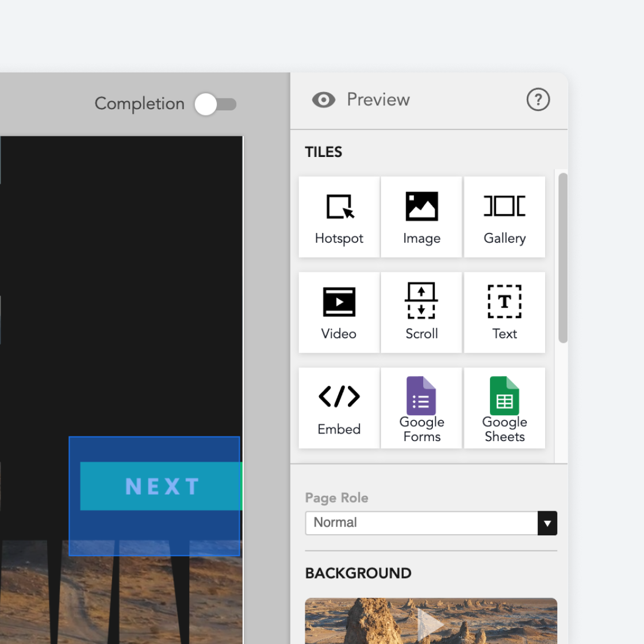Image resolution: width=644 pixels, height=644 pixels.
Task: Select the Hotspot tile
Action: tap(339, 217)
